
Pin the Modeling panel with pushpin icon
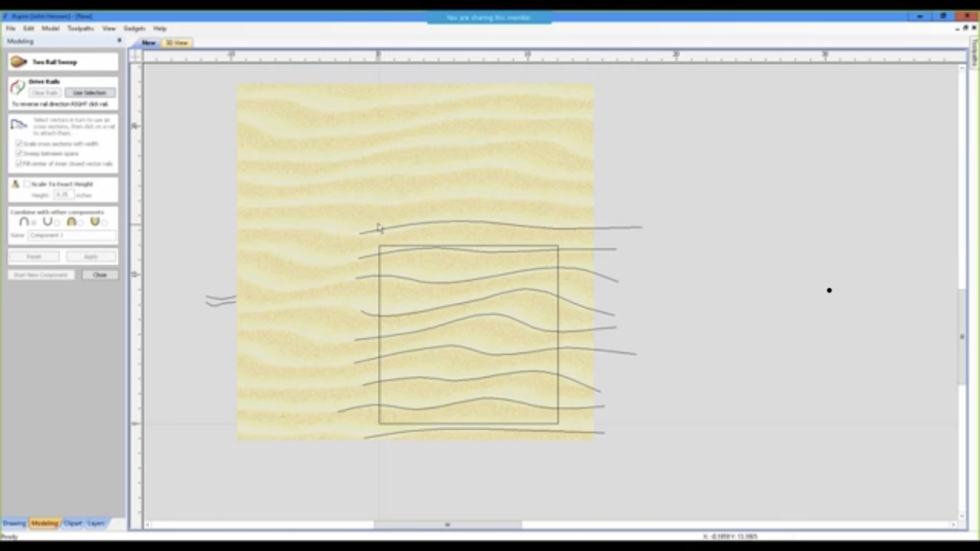click(119, 41)
